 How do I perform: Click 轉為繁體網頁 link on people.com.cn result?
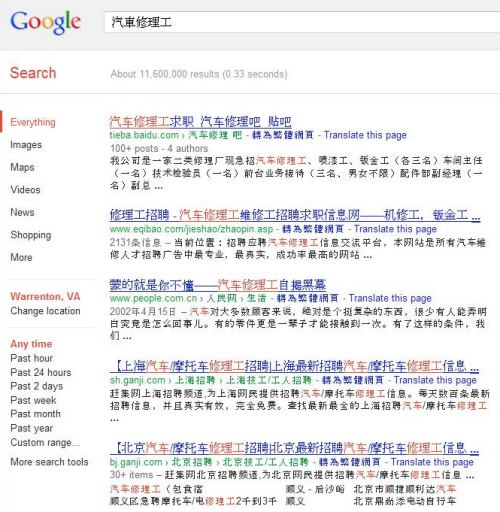(308, 298)
